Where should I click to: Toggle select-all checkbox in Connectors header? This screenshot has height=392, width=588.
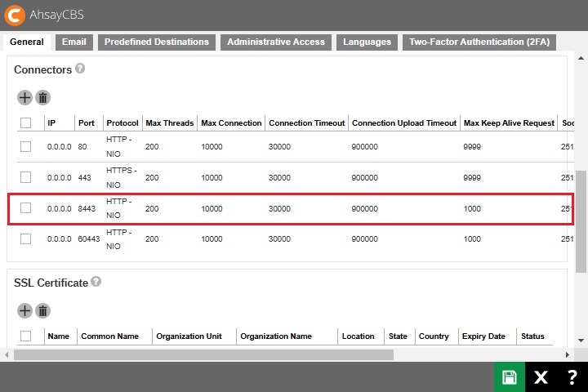tap(26, 123)
